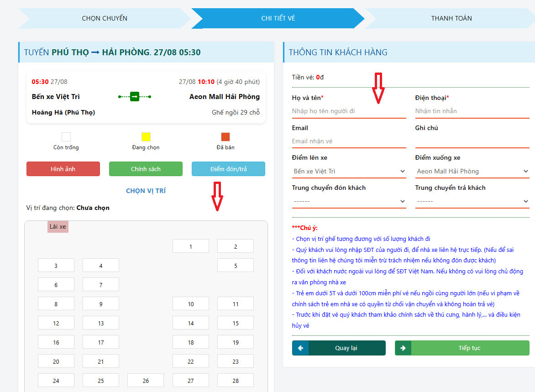Click the red Hình ảnh button
The height and width of the screenshot is (392, 535).
(x=63, y=169)
